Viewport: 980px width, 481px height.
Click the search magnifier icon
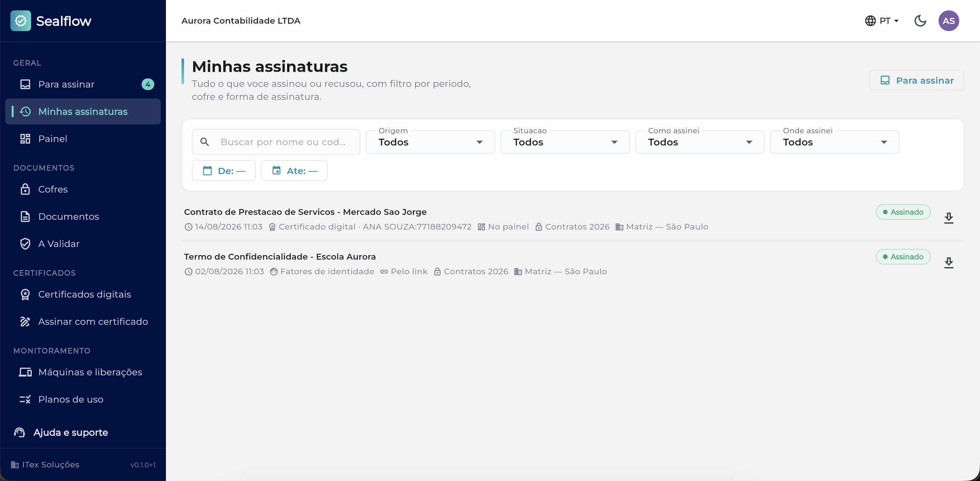205,142
